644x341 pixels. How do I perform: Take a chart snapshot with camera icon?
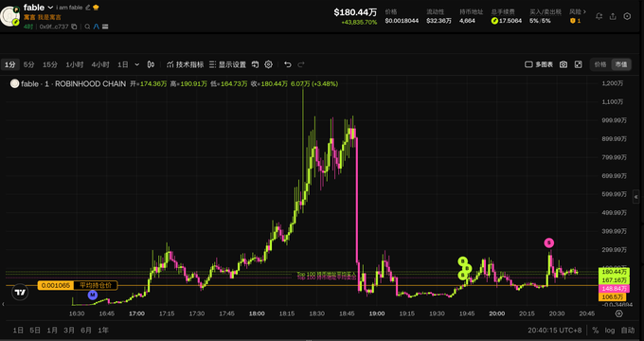563,64
